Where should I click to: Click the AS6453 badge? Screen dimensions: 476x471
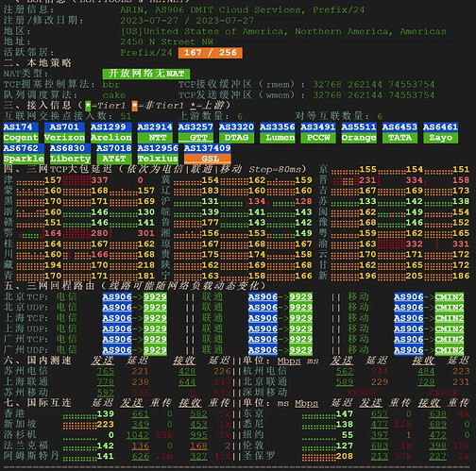pyautogui.click(x=399, y=127)
